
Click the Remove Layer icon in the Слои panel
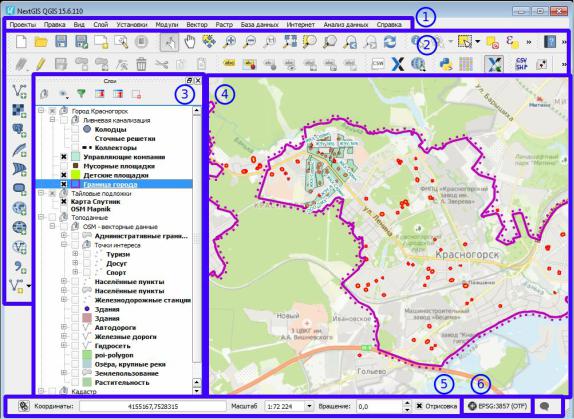point(136,94)
